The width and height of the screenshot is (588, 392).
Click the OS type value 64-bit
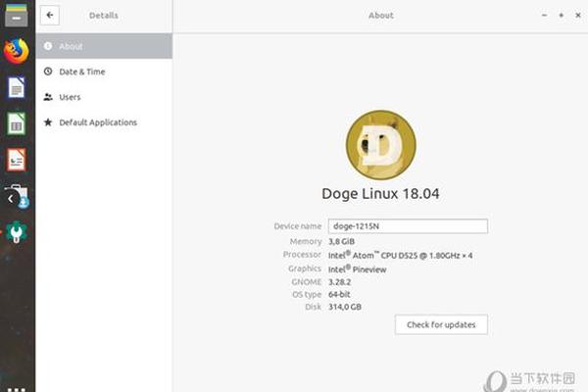[x=339, y=294]
